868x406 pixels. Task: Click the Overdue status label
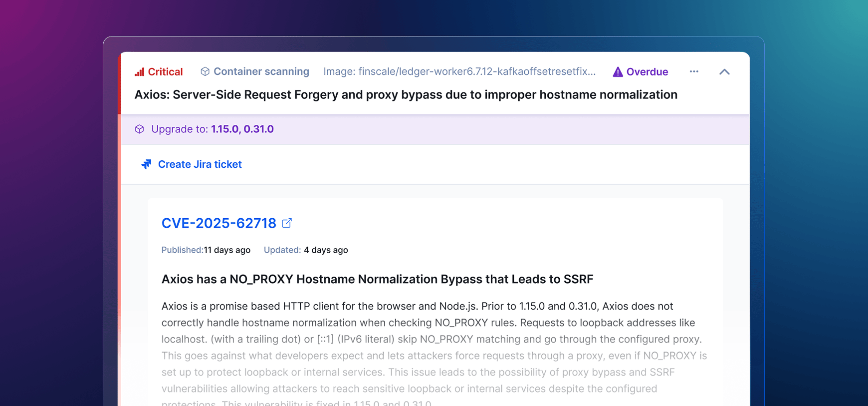[647, 72]
